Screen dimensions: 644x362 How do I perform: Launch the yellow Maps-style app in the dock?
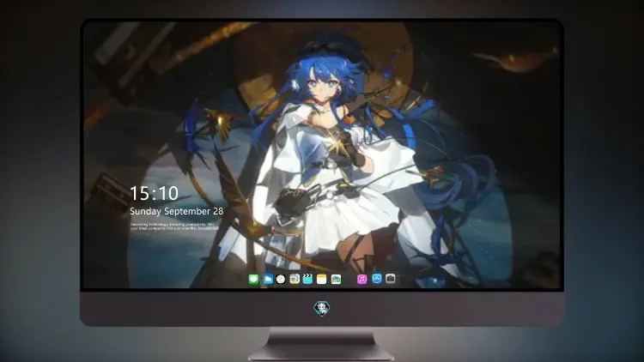[295, 279]
